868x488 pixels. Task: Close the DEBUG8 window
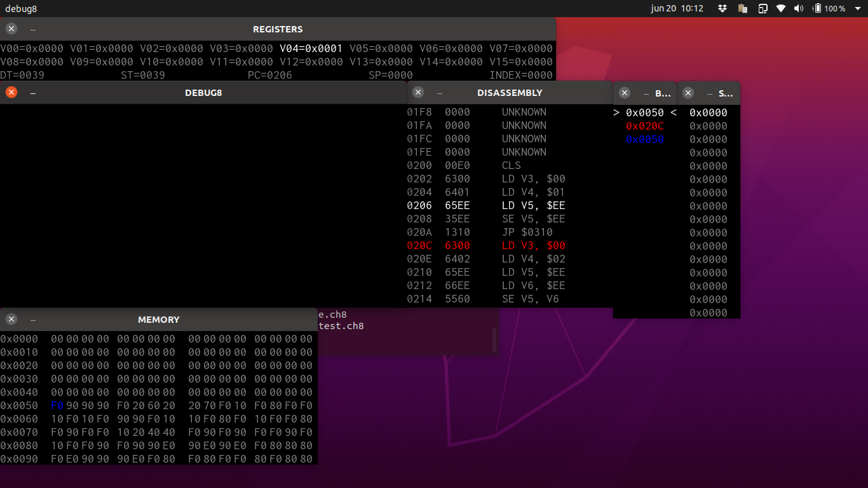pos(11,92)
